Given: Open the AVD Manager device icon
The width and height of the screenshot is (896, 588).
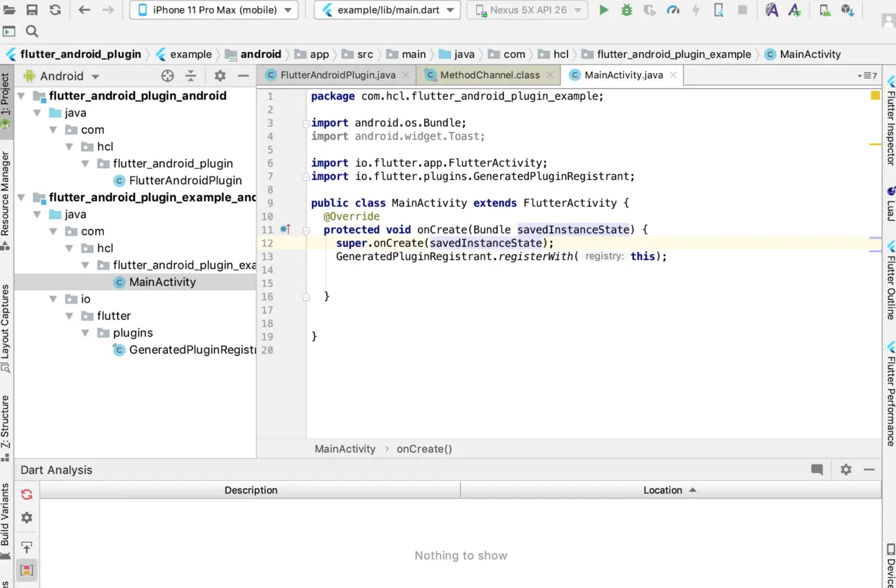Looking at the screenshot, I should 824,10.
